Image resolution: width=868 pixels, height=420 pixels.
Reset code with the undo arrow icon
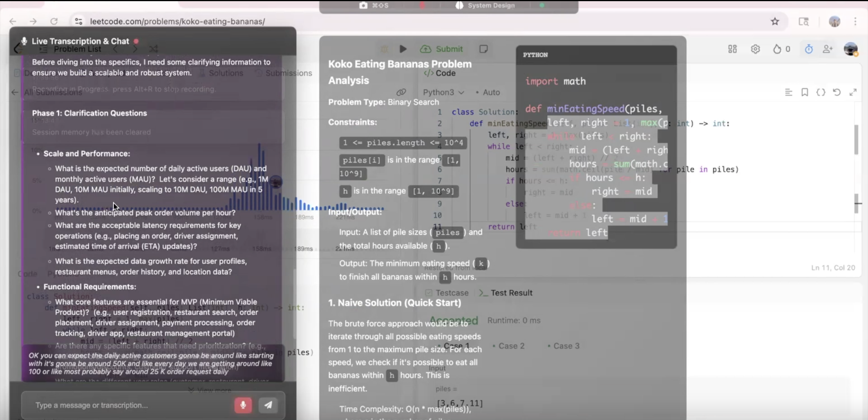(x=837, y=92)
